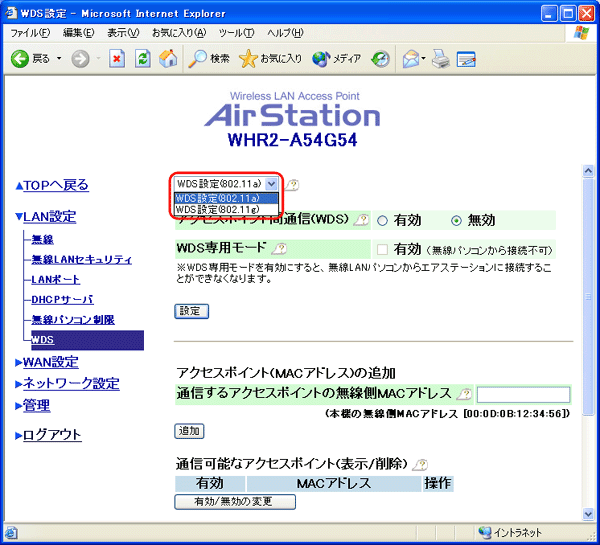Screen dimensions: 600x545
Task: Click help icon beside 無線側MACアドレス label
Action: (464, 394)
